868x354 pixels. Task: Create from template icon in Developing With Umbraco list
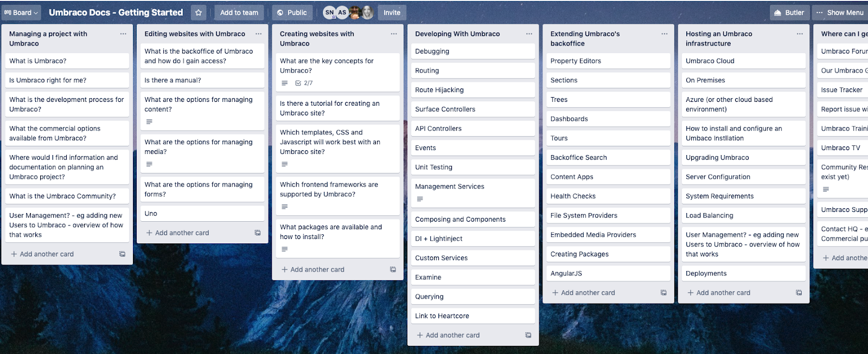tap(528, 335)
